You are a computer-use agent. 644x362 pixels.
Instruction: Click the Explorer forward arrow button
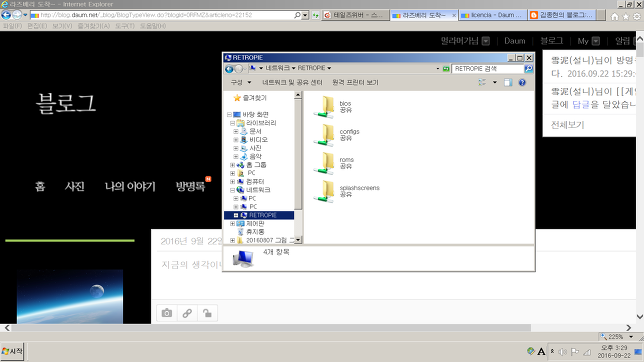(x=239, y=69)
